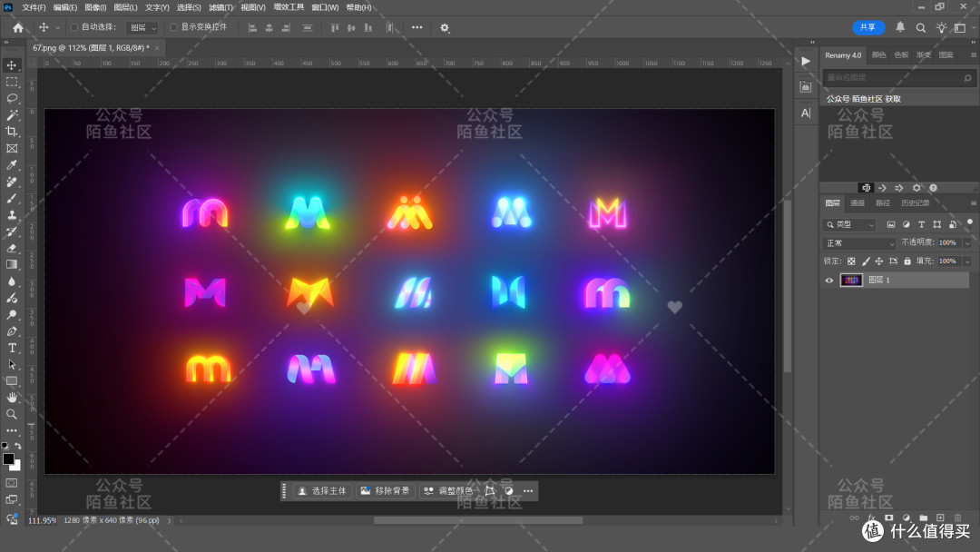Click the 选择主体 button
The width and height of the screenshot is (980, 552).
[x=322, y=491]
